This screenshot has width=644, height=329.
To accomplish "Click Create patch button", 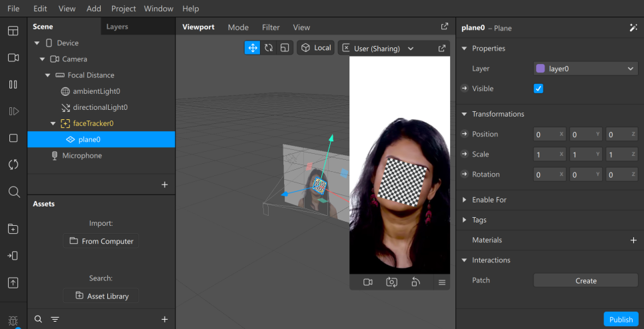I will pos(586,280).
